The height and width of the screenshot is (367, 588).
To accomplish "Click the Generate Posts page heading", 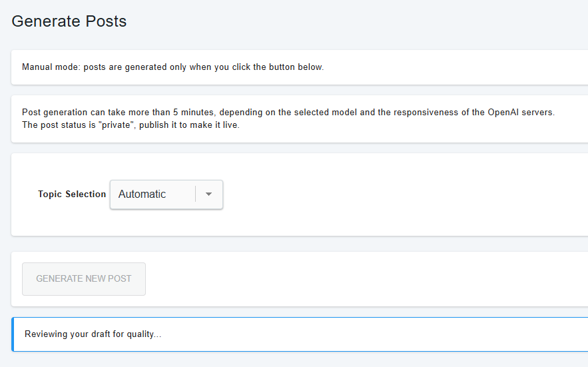I will pyautogui.click(x=69, y=21).
